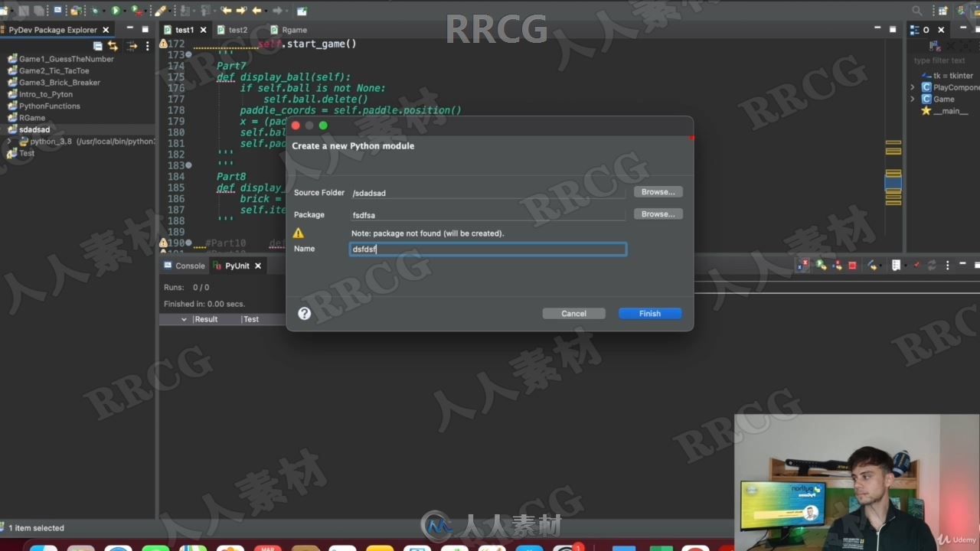The image size is (980, 551).
Task: Click the Package text field
Action: coord(488,215)
